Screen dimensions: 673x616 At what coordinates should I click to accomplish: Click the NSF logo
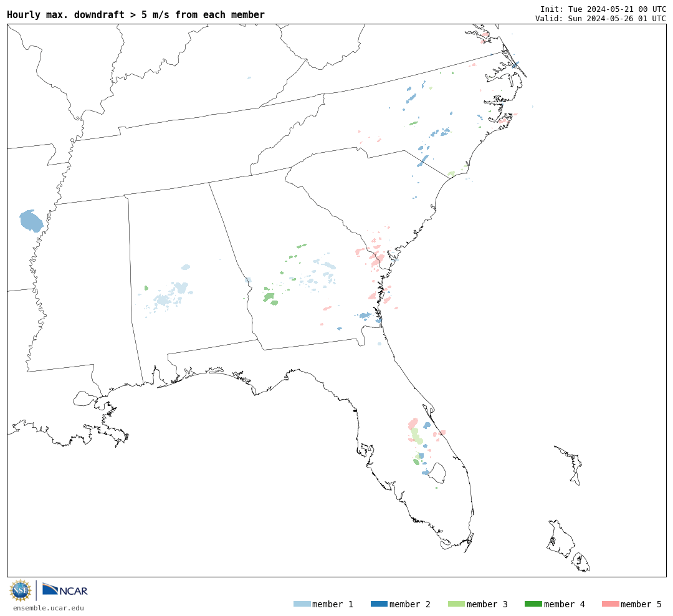coord(20,590)
